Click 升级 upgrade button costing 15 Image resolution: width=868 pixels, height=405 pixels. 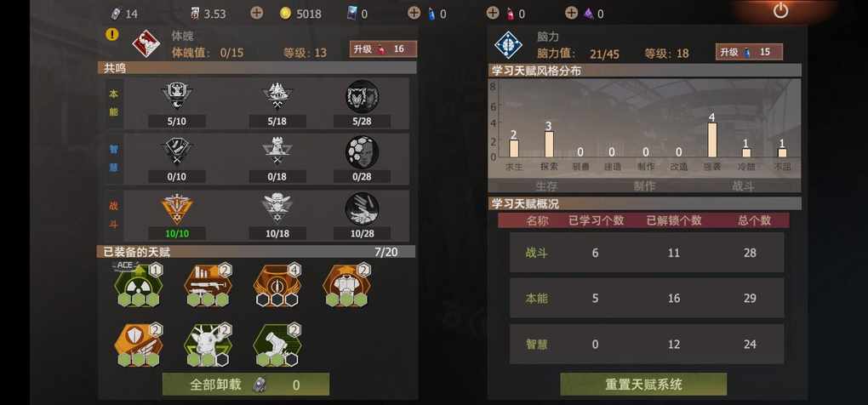(749, 52)
